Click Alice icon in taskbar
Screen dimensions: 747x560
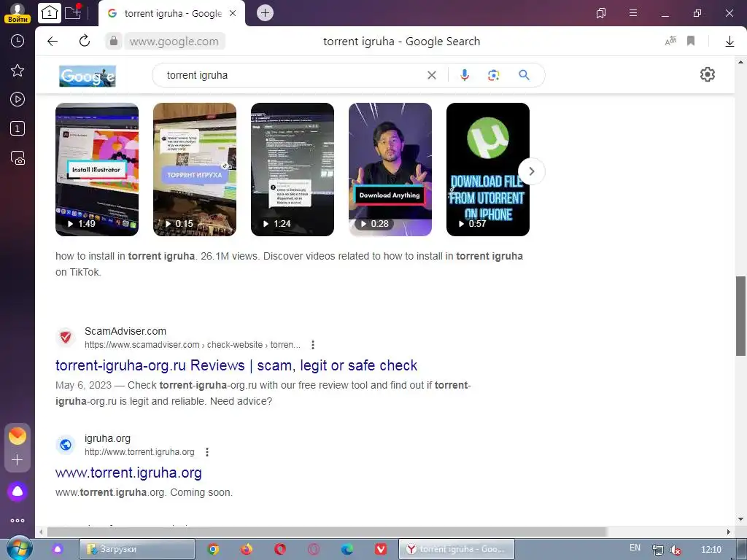point(58,550)
